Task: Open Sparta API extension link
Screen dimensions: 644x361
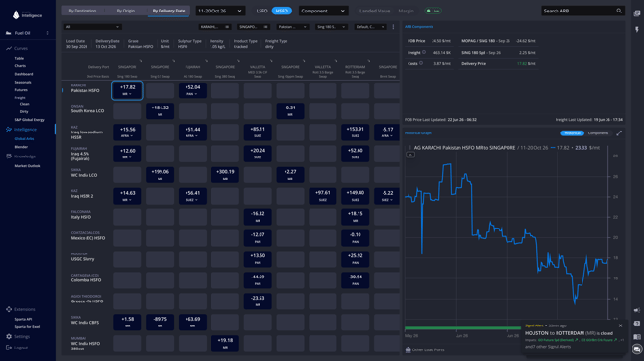Action: coord(23,319)
